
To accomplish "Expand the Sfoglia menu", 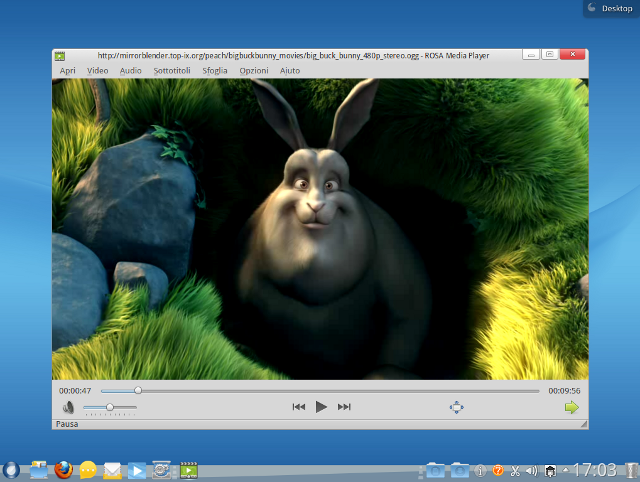I will [x=215, y=71].
